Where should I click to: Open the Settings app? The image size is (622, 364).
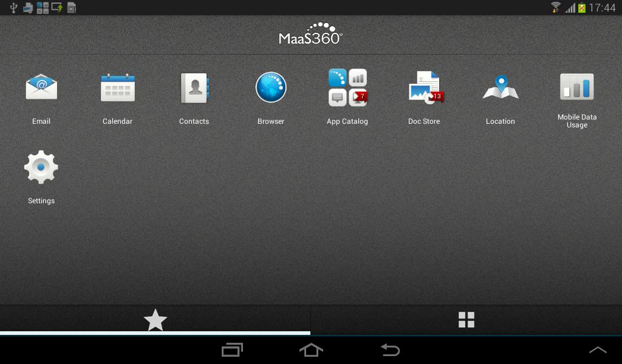pyautogui.click(x=41, y=167)
